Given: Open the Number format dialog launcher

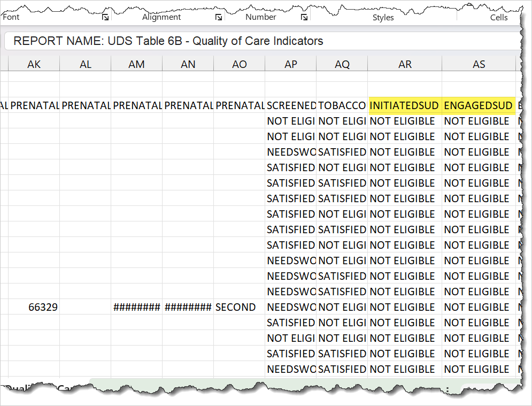Looking at the screenshot, I should tap(304, 18).
